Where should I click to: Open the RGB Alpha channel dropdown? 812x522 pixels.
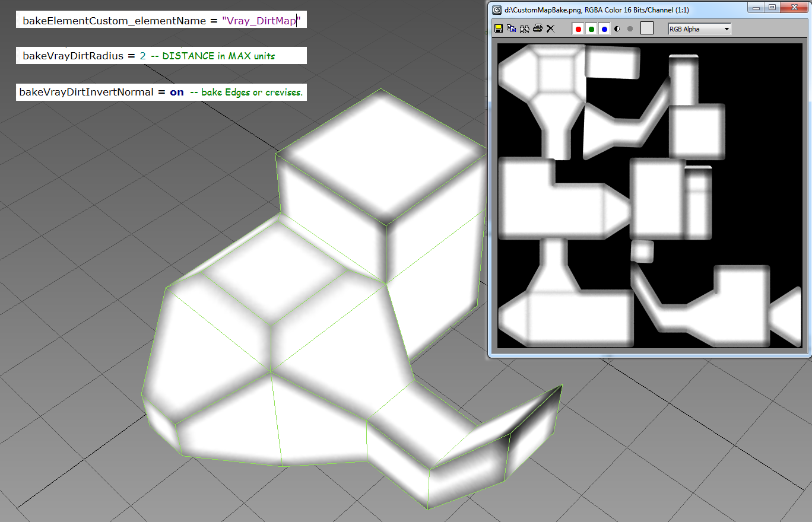(699, 28)
